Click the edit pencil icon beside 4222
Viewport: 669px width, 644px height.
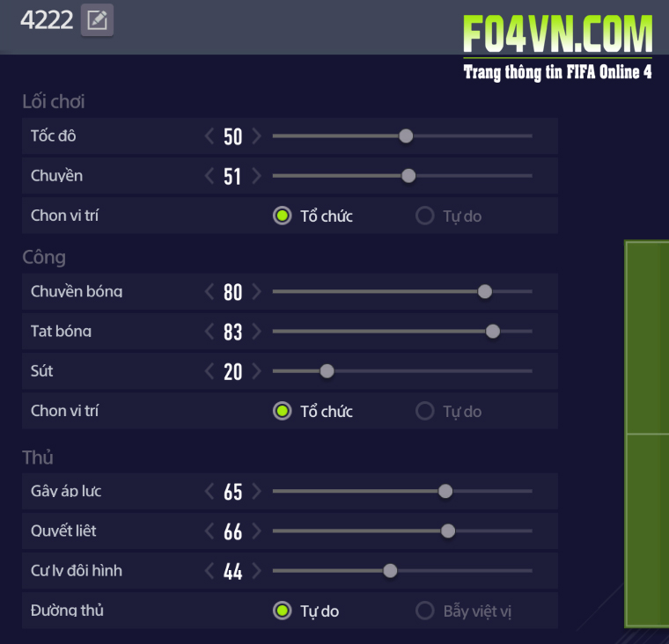(97, 20)
